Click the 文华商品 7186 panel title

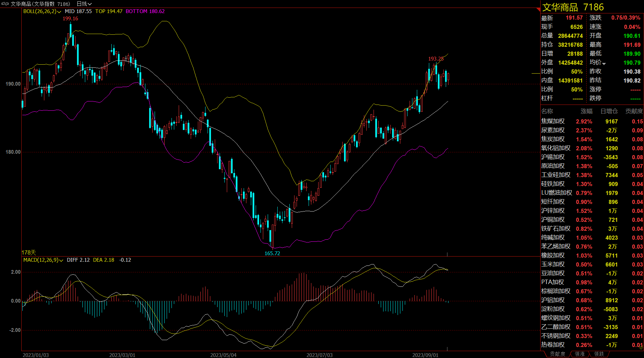573,7
